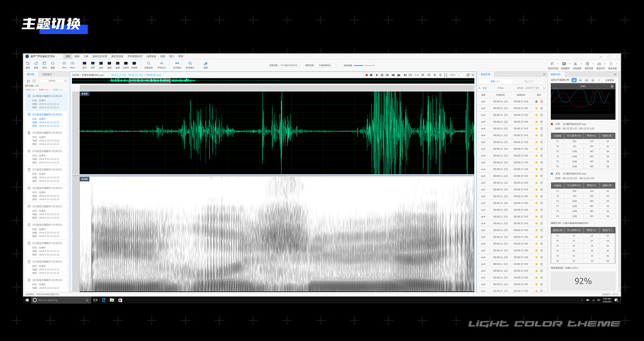
Task: Stop playback with the square stop button
Action: 371,75
